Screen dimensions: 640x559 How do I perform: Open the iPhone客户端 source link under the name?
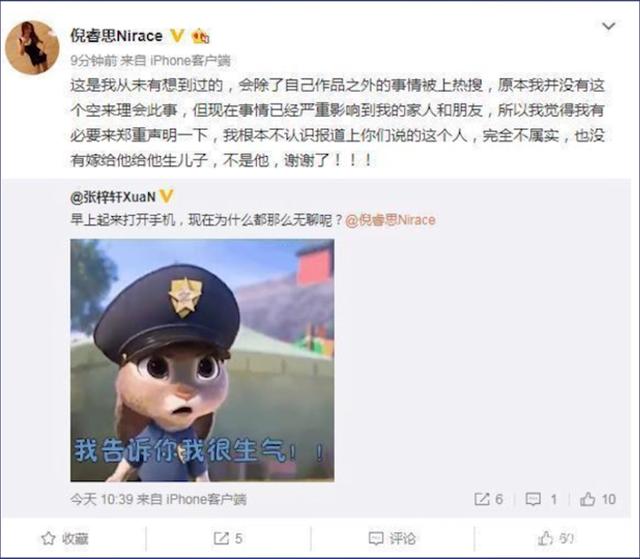190,61
